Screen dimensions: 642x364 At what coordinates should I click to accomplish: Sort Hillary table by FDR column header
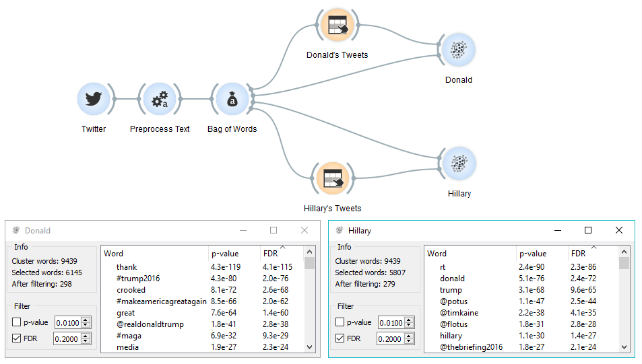pos(592,254)
